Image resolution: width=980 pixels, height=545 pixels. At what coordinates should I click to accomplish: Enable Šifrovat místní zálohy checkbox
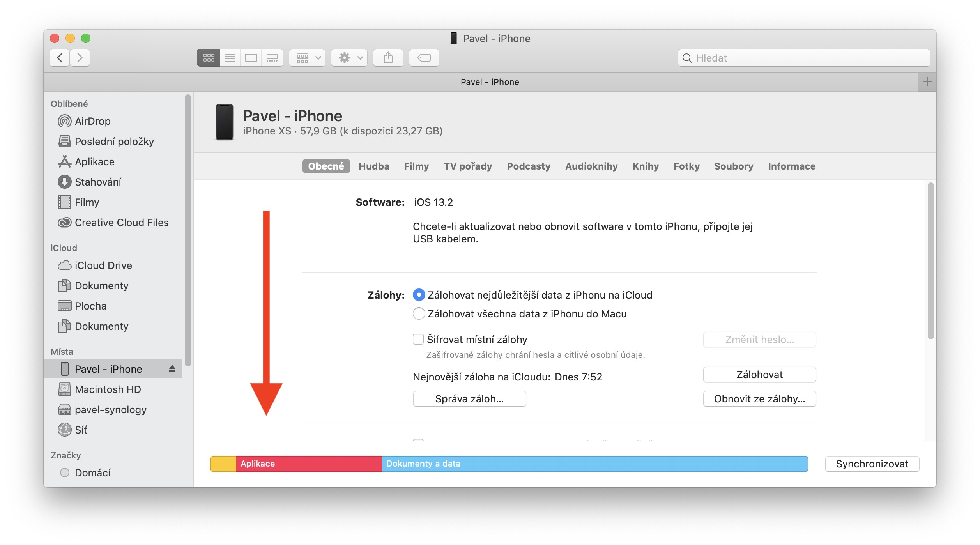click(418, 339)
